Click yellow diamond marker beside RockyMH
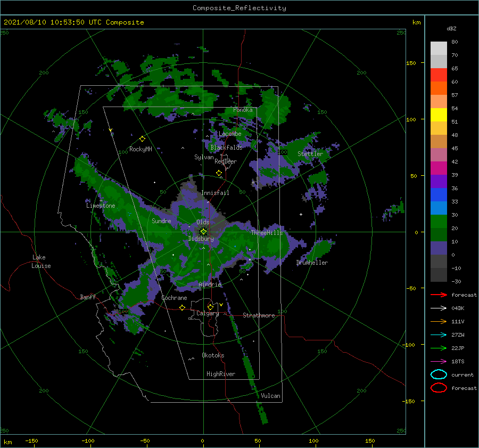Viewport: 479px width, 448px height. [142, 139]
